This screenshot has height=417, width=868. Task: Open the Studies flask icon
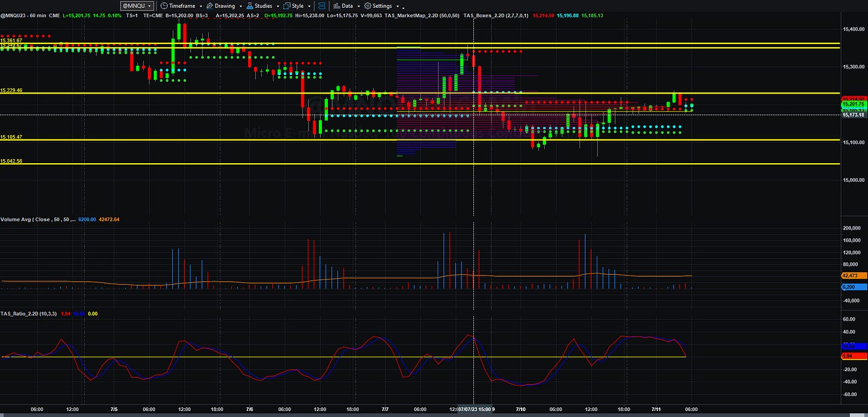click(x=250, y=6)
